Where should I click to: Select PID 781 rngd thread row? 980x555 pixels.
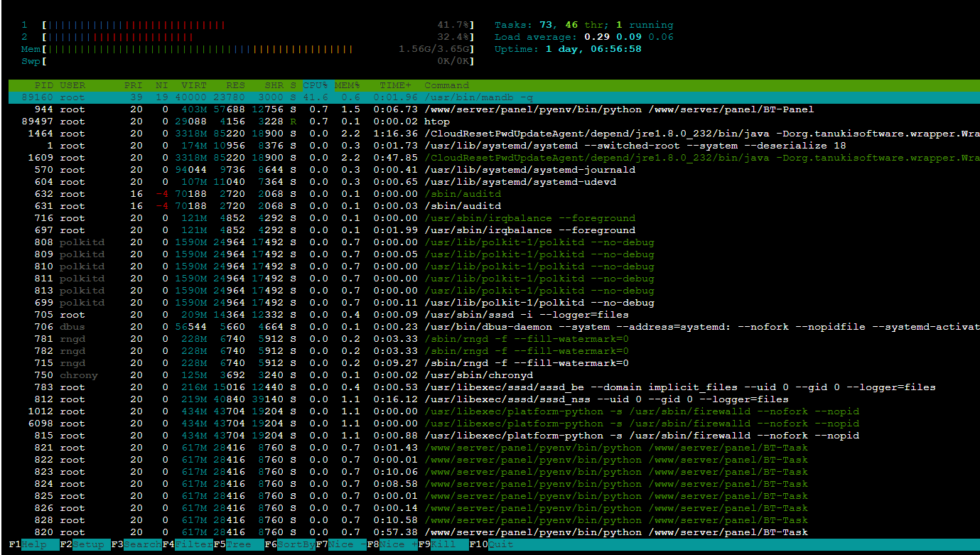(x=494, y=339)
